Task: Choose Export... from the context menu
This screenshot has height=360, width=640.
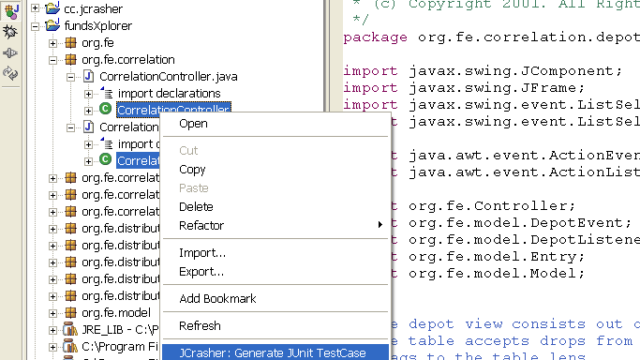Action: pos(275,271)
